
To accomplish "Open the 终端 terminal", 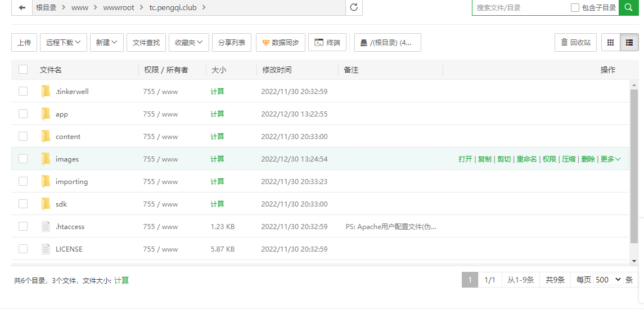I will (327, 42).
